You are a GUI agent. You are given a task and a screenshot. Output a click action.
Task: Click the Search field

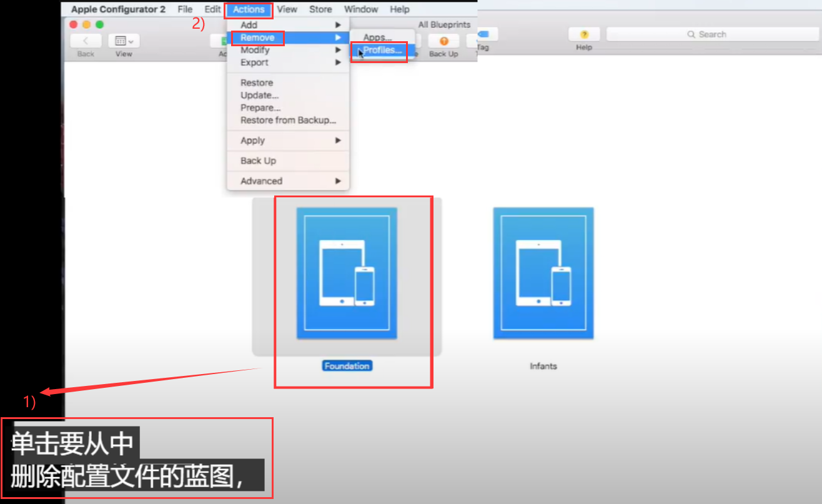[x=712, y=34]
